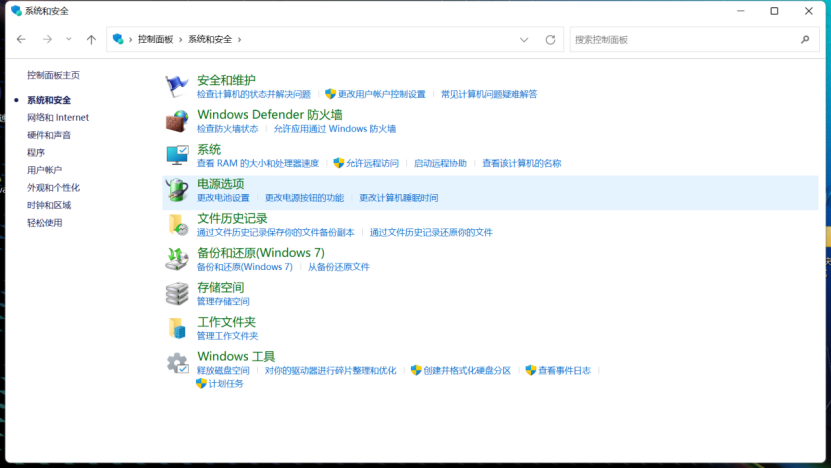
Task: Open the 备份和还原(Windows 7) drive icon
Action: (x=176, y=259)
